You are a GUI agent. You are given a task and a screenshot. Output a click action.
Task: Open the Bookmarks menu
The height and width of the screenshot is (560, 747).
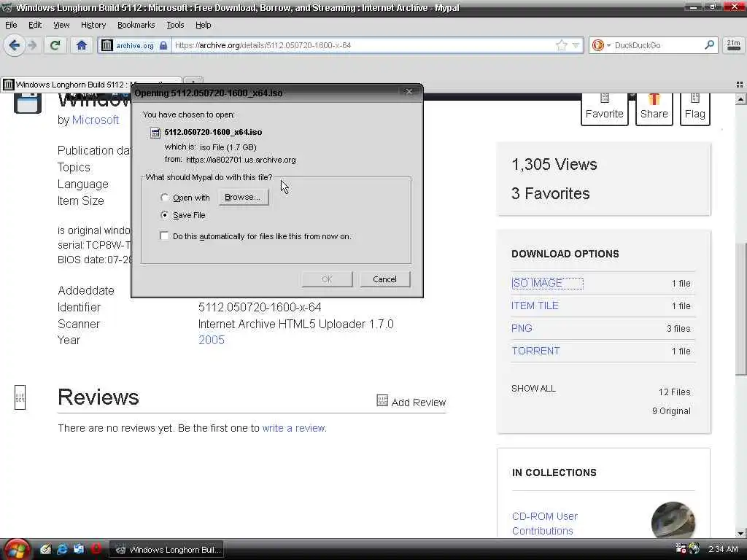[136, 26]
